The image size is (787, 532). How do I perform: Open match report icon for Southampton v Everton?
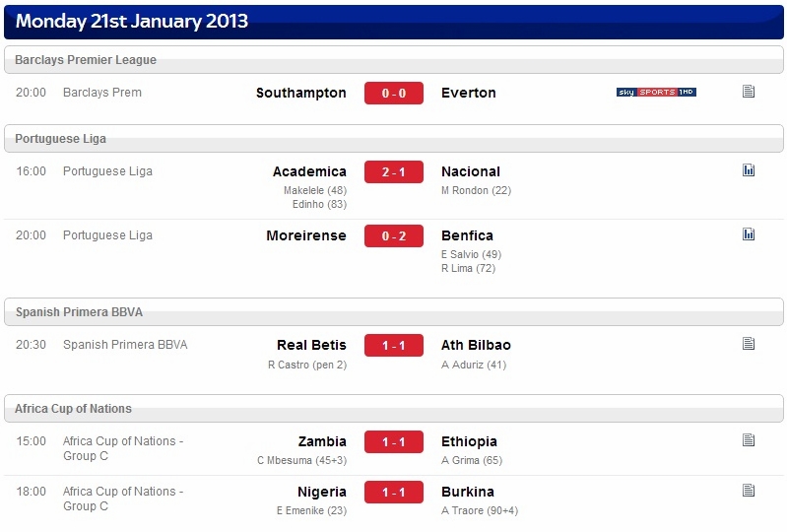[x=749, y=92]
